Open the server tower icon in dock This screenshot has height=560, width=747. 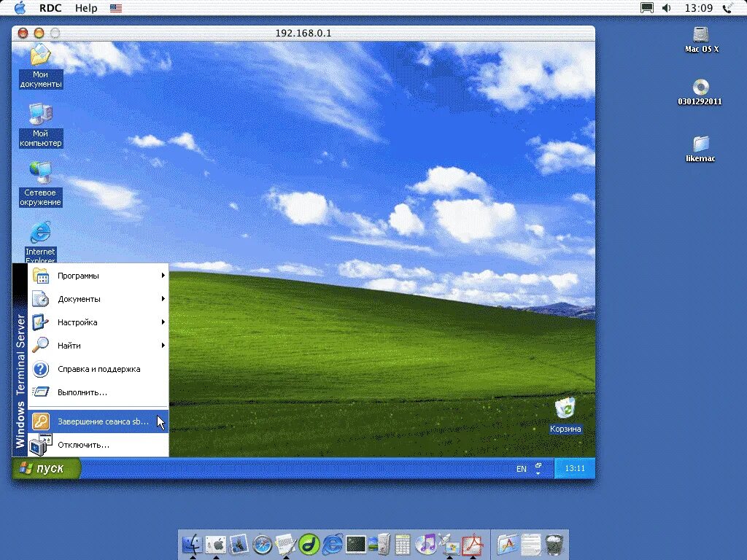[x=379, y=543]
